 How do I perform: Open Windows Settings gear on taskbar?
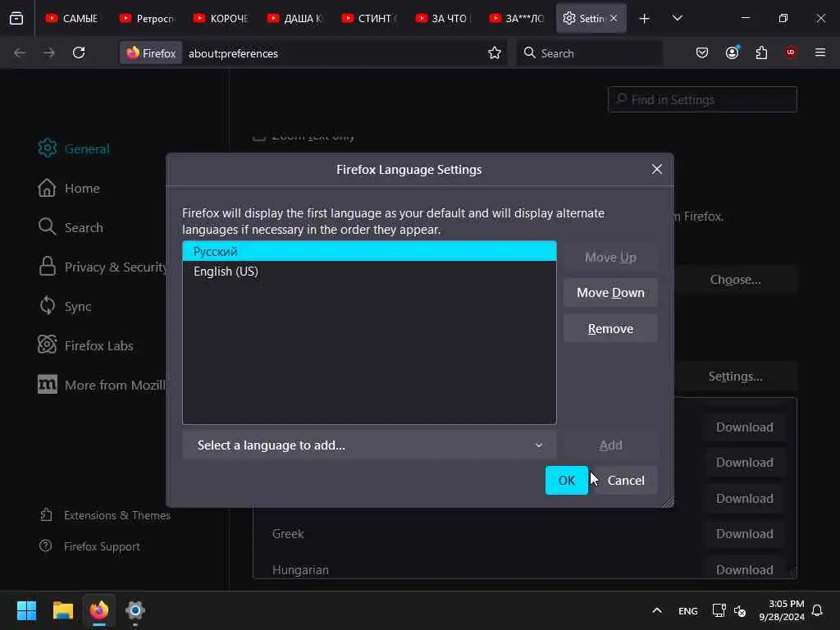[135, 610]
